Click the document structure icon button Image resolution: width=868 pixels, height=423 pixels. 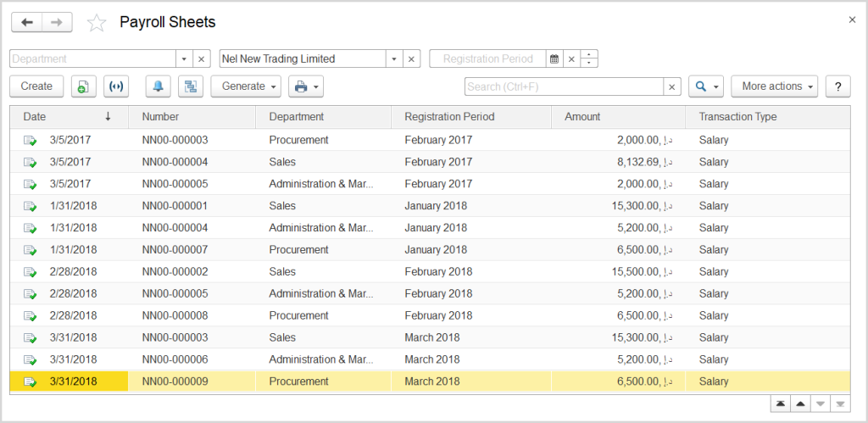pos(191,86)
